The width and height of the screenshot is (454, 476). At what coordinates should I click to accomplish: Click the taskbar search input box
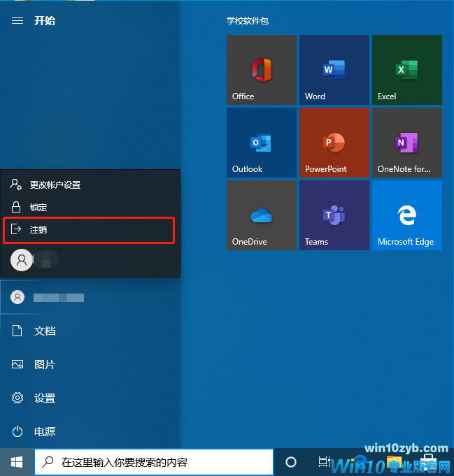[154, 462]
